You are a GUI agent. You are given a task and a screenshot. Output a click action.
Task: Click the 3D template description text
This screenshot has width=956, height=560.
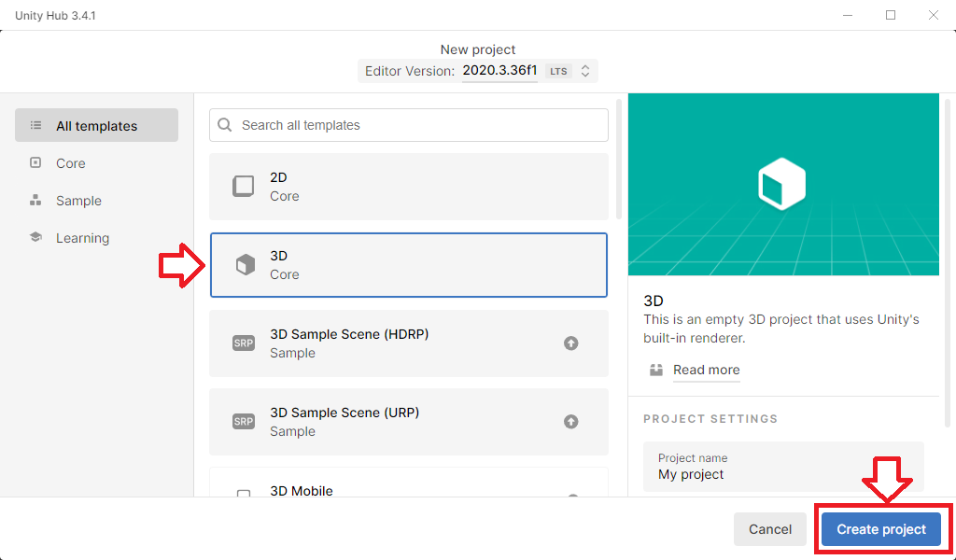tap(781, 329)
